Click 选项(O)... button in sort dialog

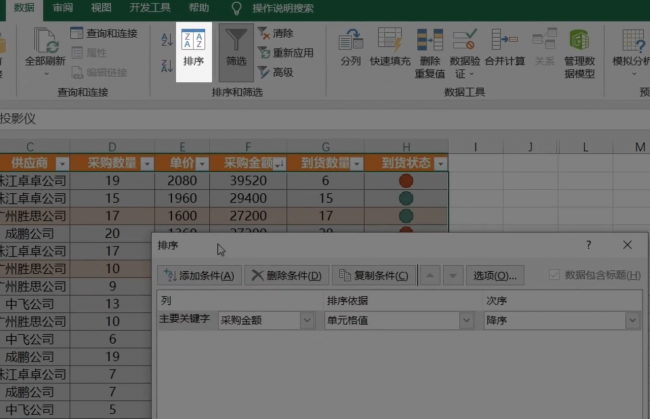click(495, 276)
